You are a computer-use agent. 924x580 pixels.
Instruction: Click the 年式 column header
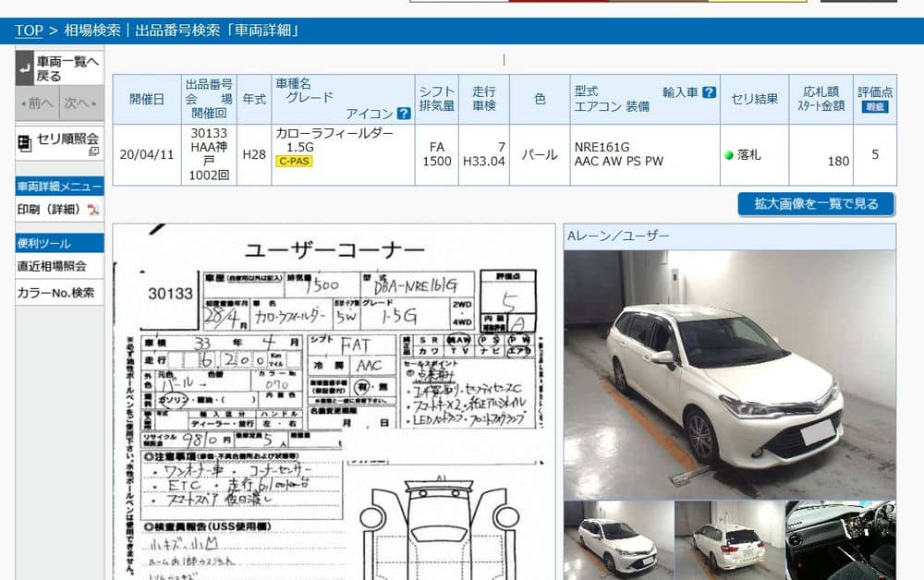(x=254, y=99)
